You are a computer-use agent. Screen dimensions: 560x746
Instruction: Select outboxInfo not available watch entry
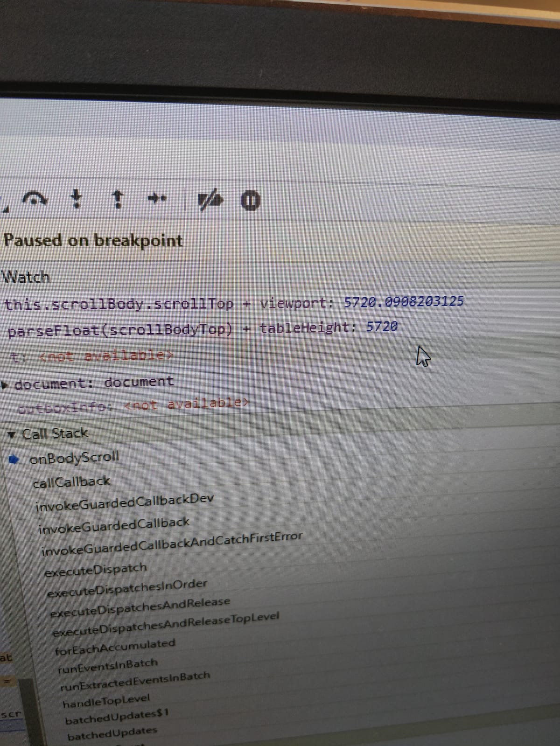coord(133,405)
